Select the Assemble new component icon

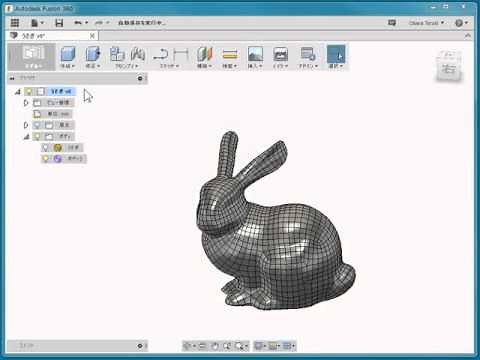click(x=117, y=54)
